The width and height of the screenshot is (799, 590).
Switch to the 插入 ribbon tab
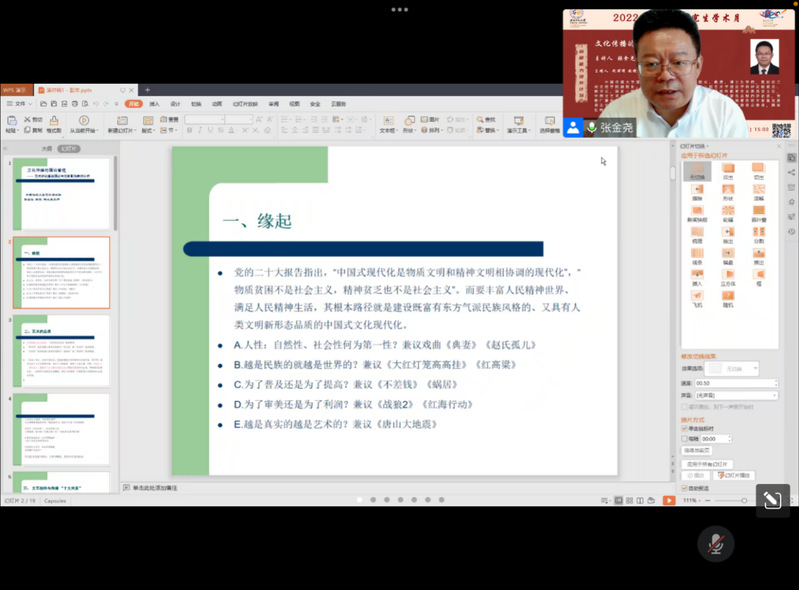[154, 103]
